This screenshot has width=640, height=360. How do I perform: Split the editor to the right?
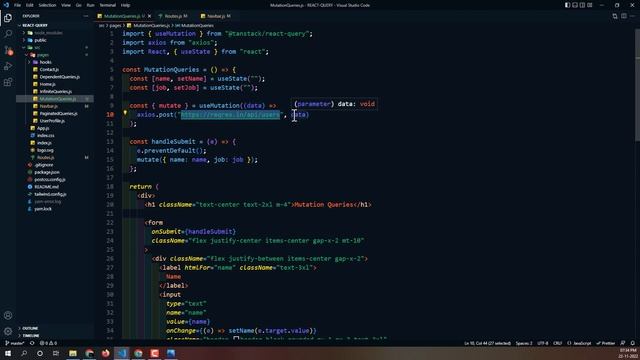[x=624, y=16]
